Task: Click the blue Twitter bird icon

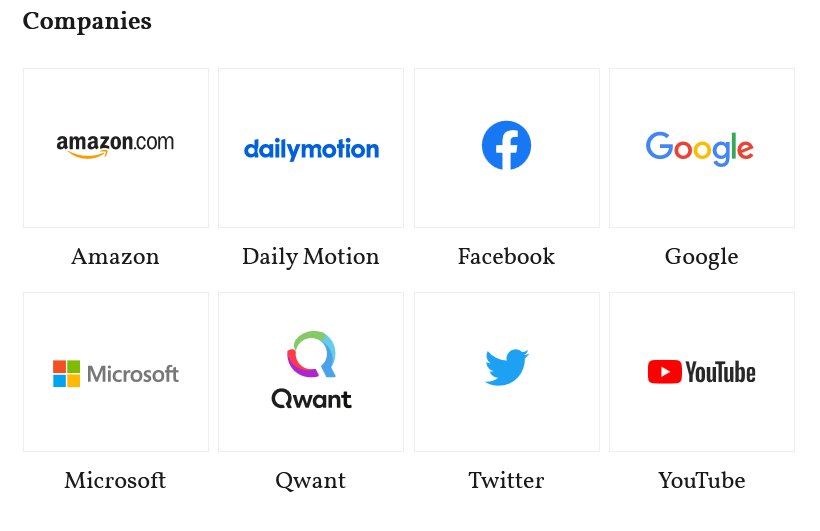Action: tap(507, 367)
